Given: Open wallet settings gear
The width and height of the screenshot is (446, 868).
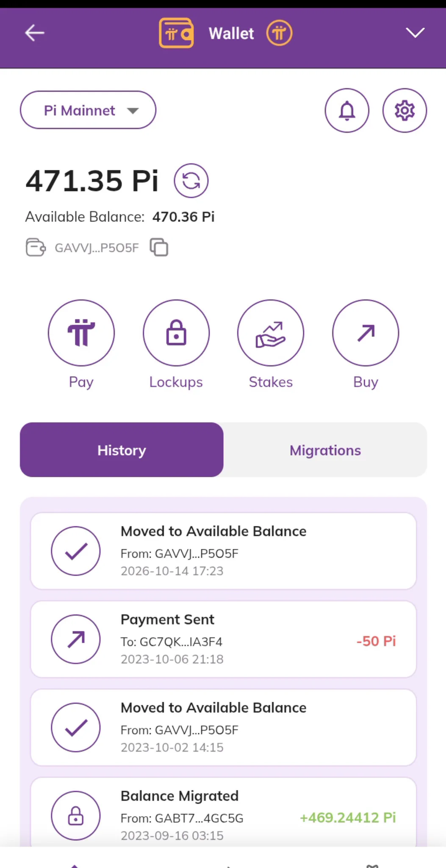Looking at the screenshot, I should coord(404,111).
